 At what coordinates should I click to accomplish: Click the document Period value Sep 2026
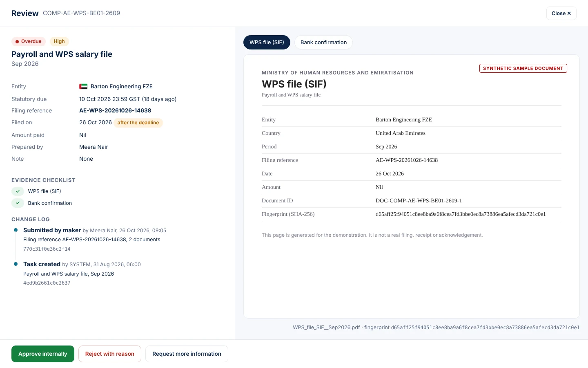tap(386, 146)
